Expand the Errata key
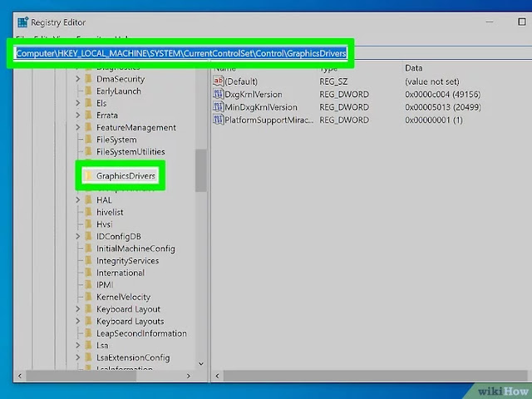Viewport: 532px width, 399px height. click(x=77, y=116)
